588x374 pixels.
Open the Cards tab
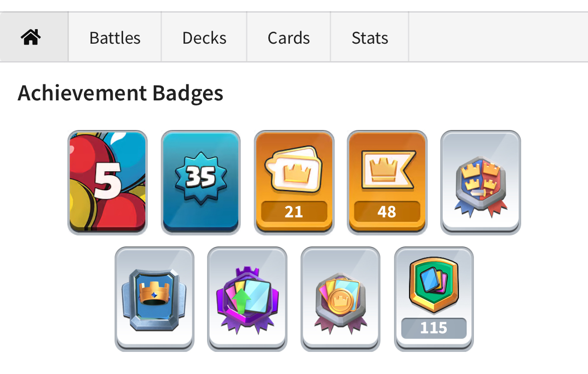[x=288, y=37]
